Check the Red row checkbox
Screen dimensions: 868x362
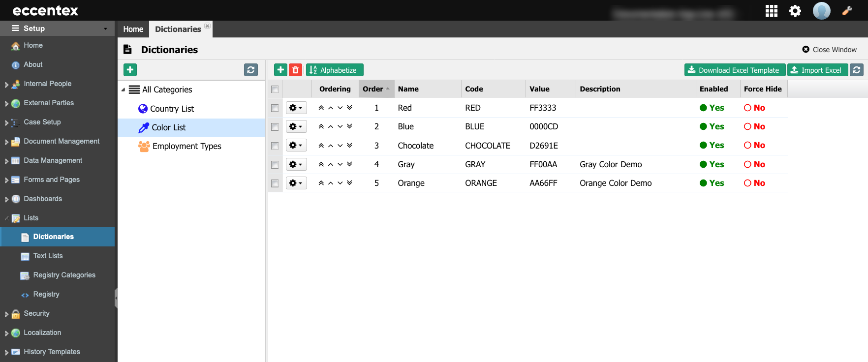[275, 108]
